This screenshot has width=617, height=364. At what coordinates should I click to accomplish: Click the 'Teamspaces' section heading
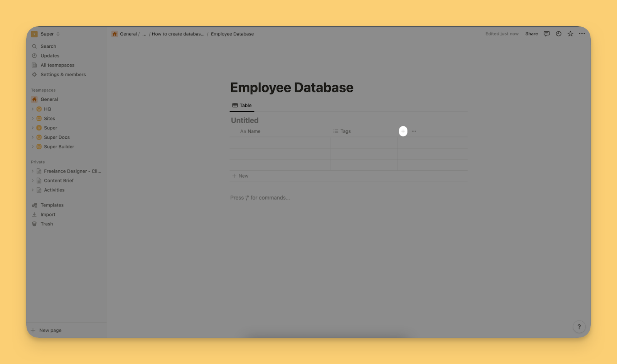pos(43,90)
